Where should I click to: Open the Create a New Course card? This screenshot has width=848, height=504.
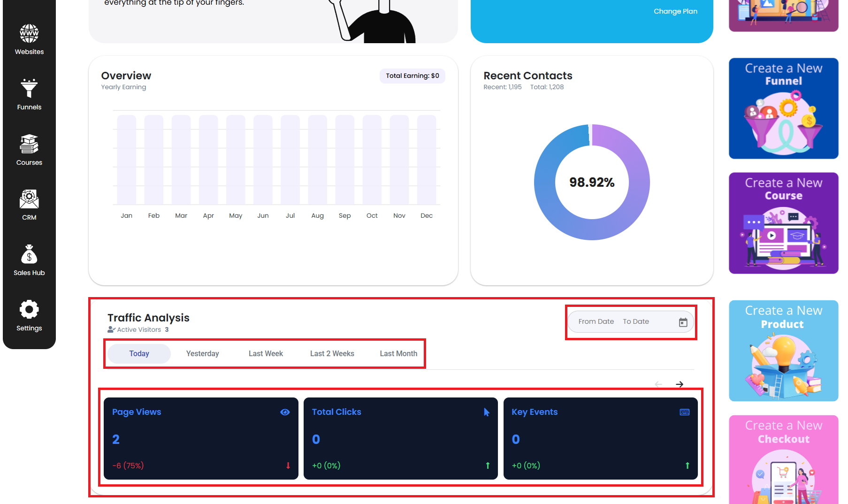(x=783, y=223)
